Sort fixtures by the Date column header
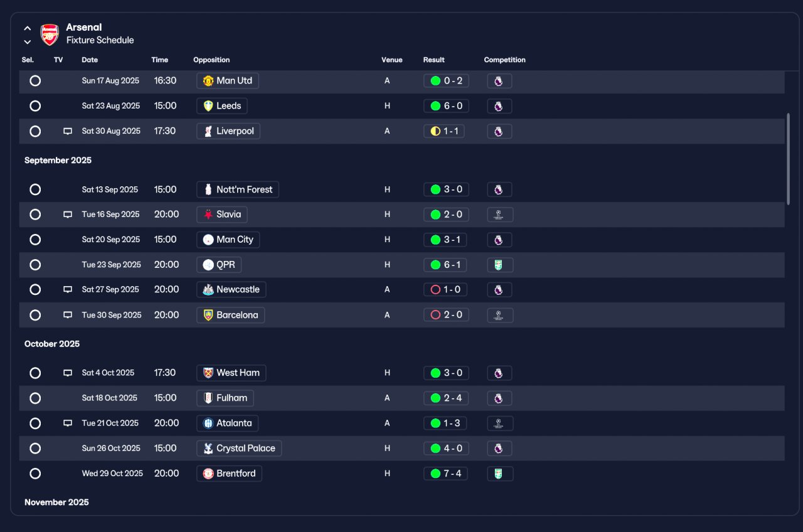The width and height of the screenshot is (803, 532). (x=90, y=60)
